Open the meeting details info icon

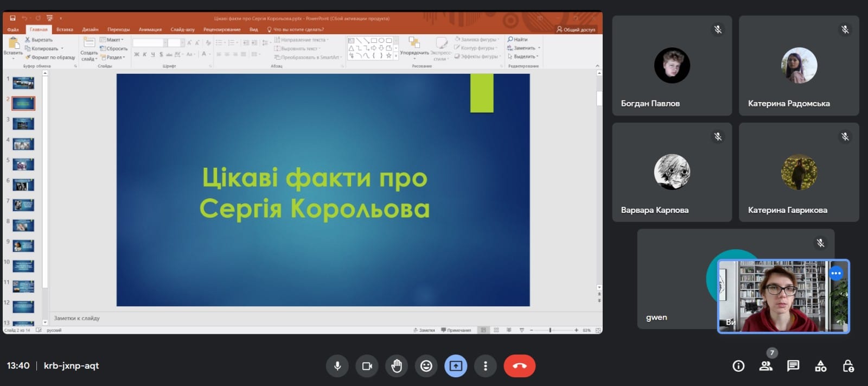738,366
